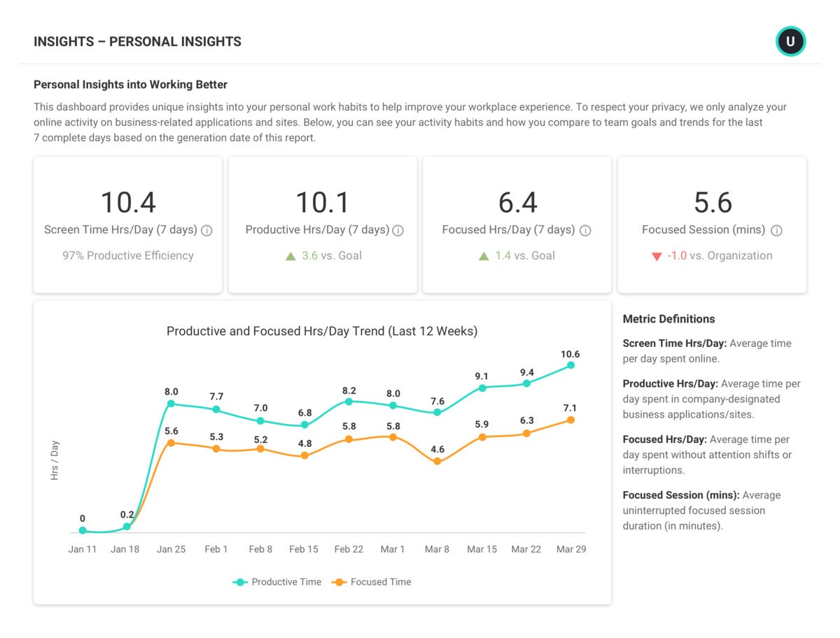Click the 6.4 focused hours value
The width and height of the screenshot is (840, 638).
click(517, 203)
